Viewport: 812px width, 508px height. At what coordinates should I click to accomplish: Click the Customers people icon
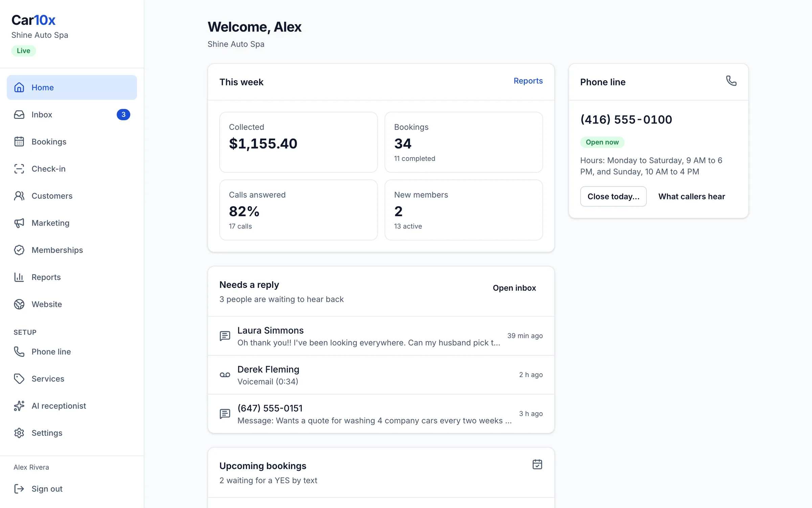coord(19,196)
